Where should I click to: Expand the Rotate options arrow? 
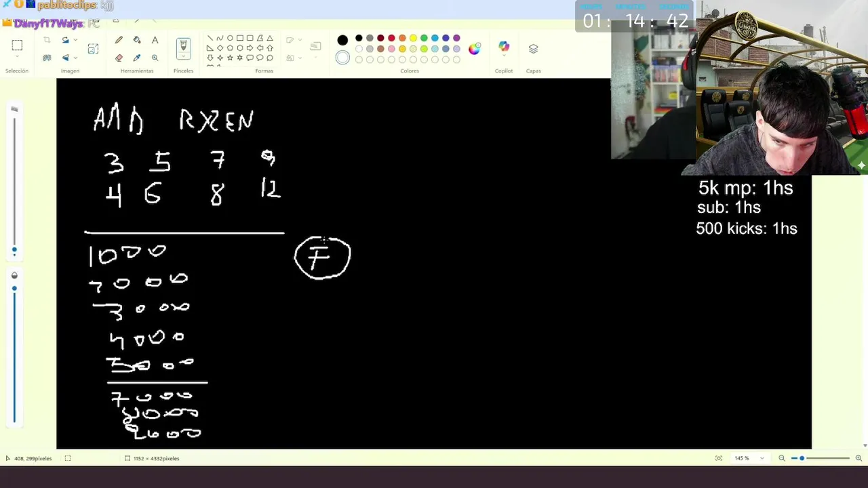click(75, 40)
